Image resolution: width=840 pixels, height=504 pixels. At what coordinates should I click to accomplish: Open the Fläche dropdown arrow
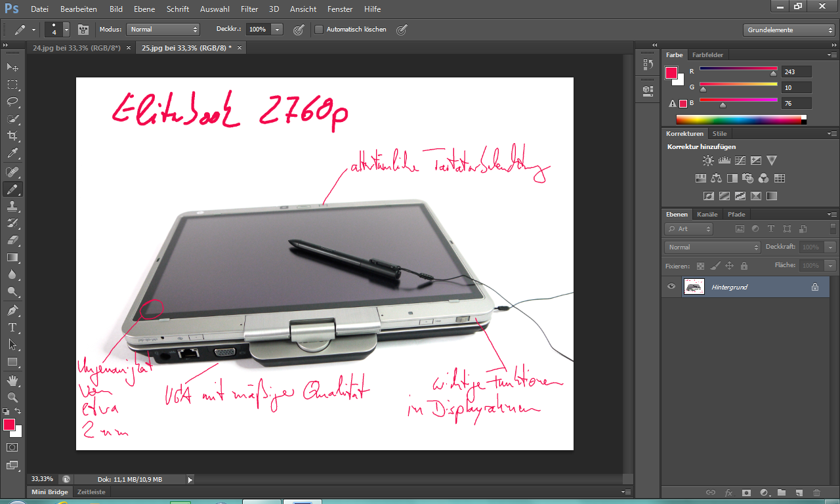[831, 266]
